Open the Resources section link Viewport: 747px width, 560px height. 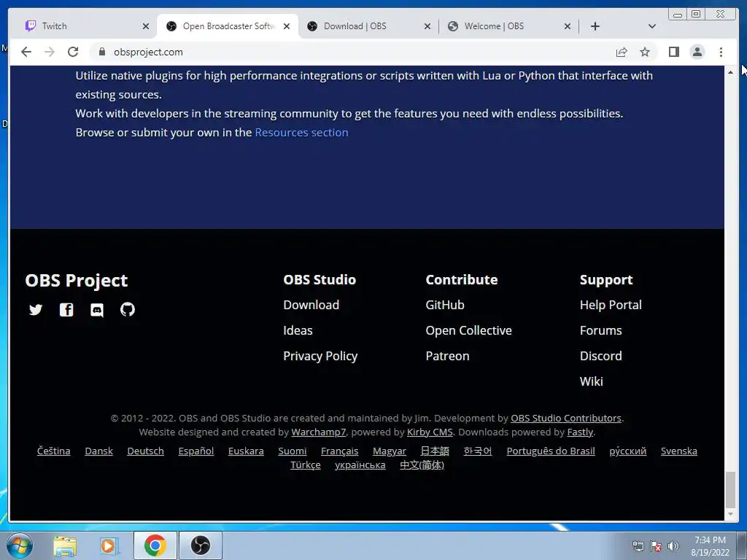301,133
